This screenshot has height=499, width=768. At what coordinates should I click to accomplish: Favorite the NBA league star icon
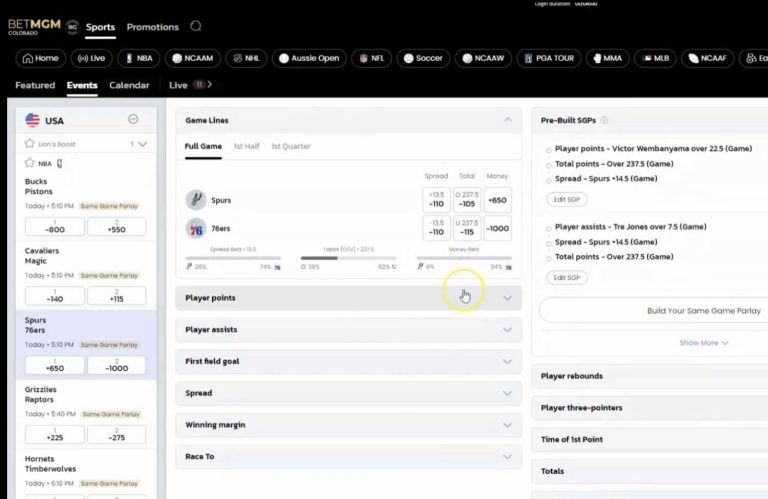[29, 163]
